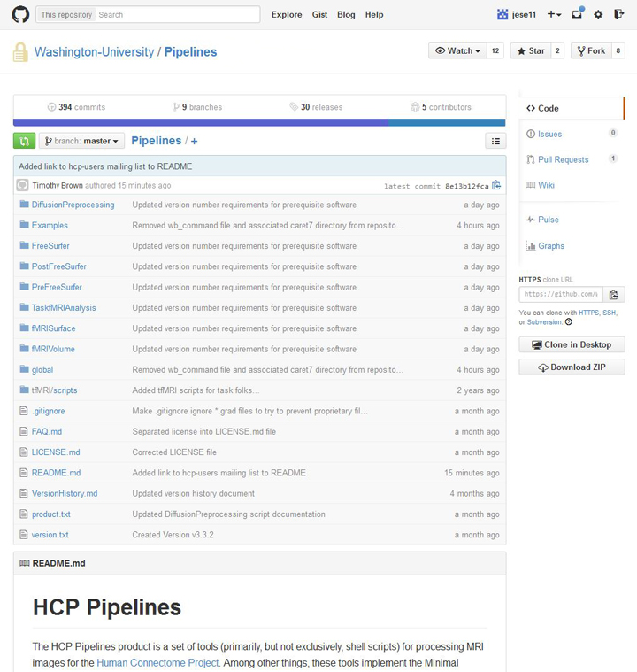The image size is (637, 672).
Task: View the 394 commits tab
Action: coord(76,107)
